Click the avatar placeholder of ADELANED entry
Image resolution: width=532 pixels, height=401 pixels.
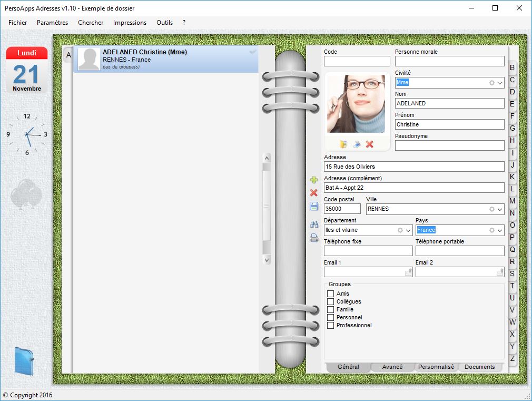click(x=89, y=59)
